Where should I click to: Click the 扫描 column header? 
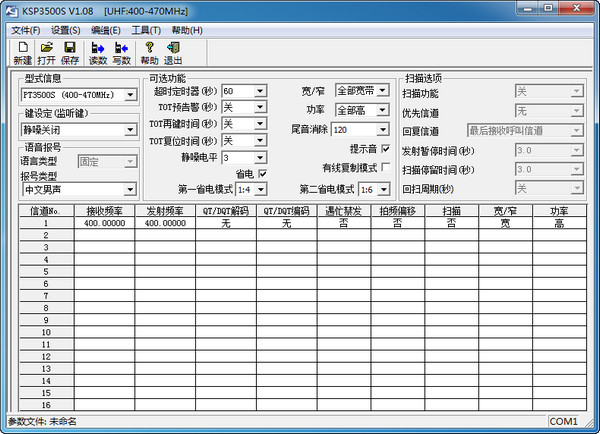click(x=452, y=211)
